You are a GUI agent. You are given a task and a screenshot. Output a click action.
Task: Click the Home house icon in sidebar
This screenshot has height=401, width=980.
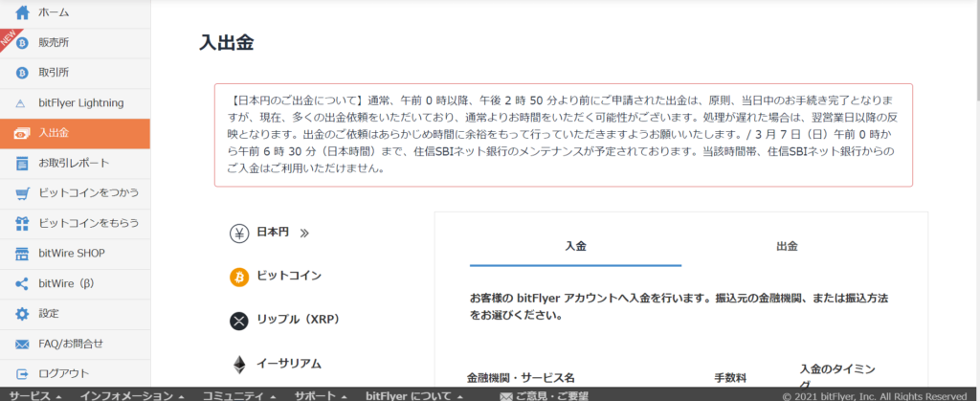coord(23,11)
